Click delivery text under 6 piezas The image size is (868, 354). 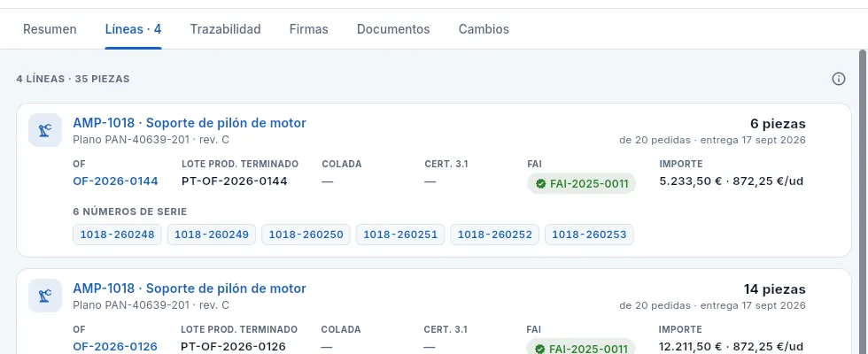click(712, 140)
